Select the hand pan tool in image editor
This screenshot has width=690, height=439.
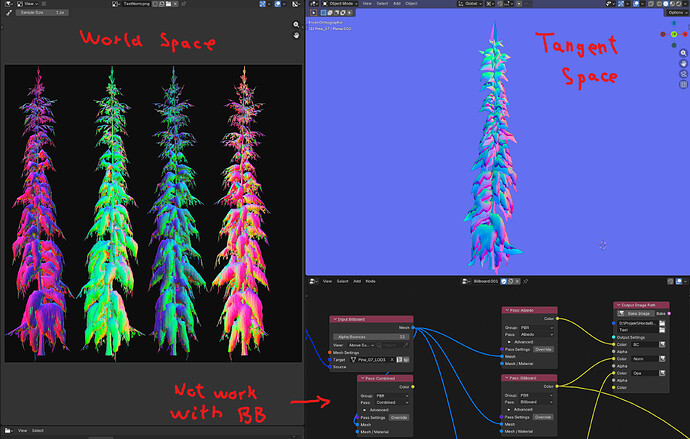pos(296,35)
